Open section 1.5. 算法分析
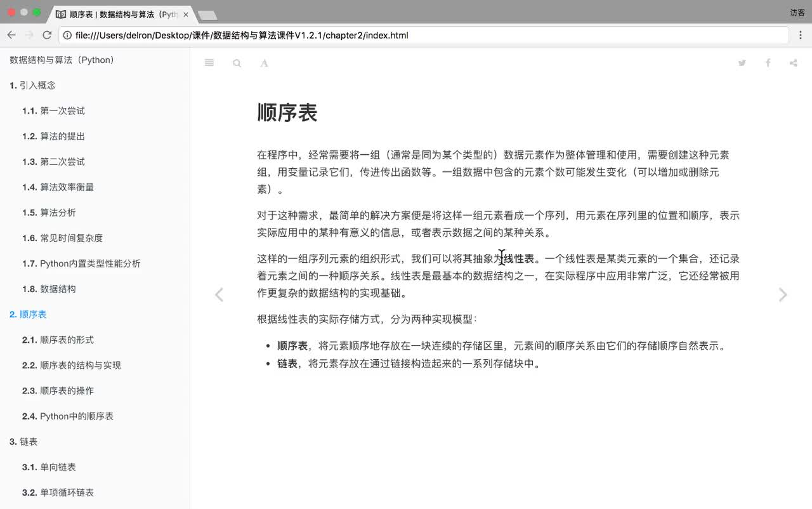Image resolution: width=812 pixels, height=509 pixels. 49,212
